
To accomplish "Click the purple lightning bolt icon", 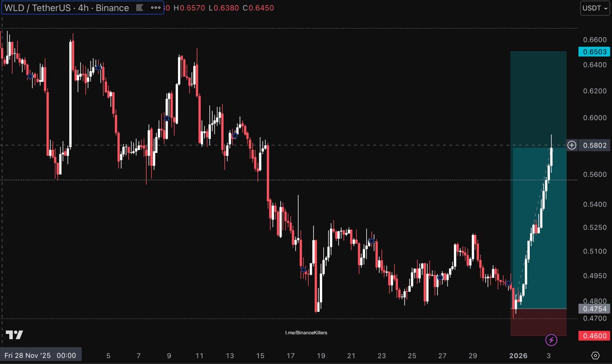I will (551, 340).
